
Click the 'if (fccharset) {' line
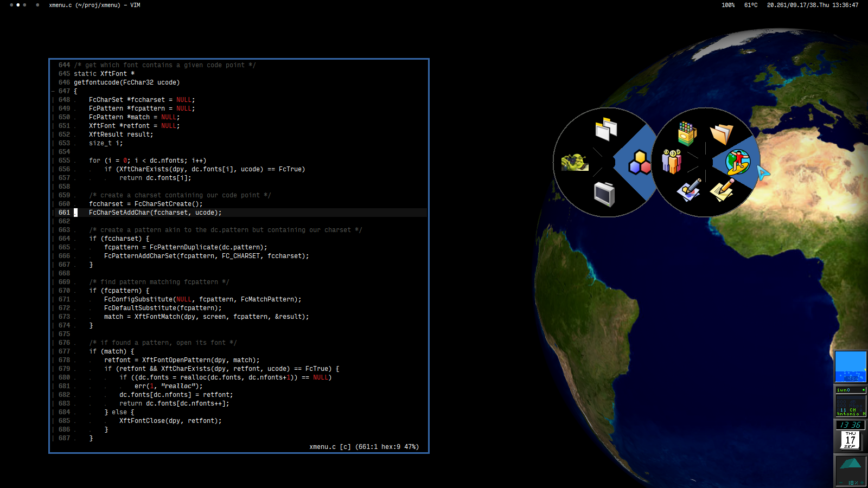(119, 239)
